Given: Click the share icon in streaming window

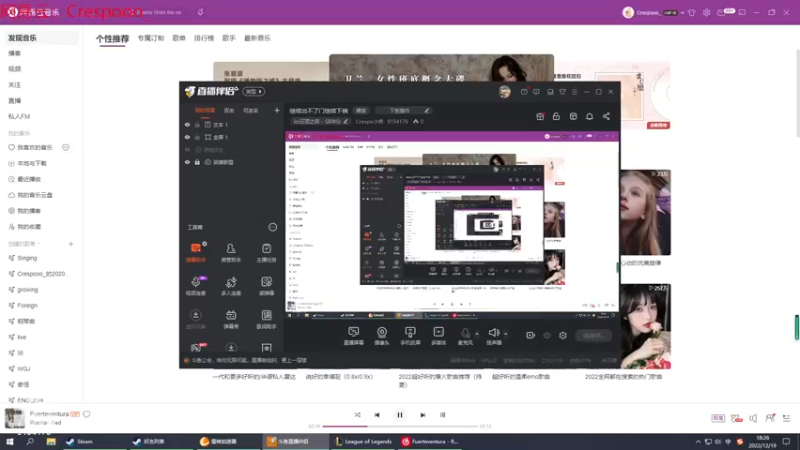Looking at the screenshot, I should pyautogui.click(x=606, y=116).
